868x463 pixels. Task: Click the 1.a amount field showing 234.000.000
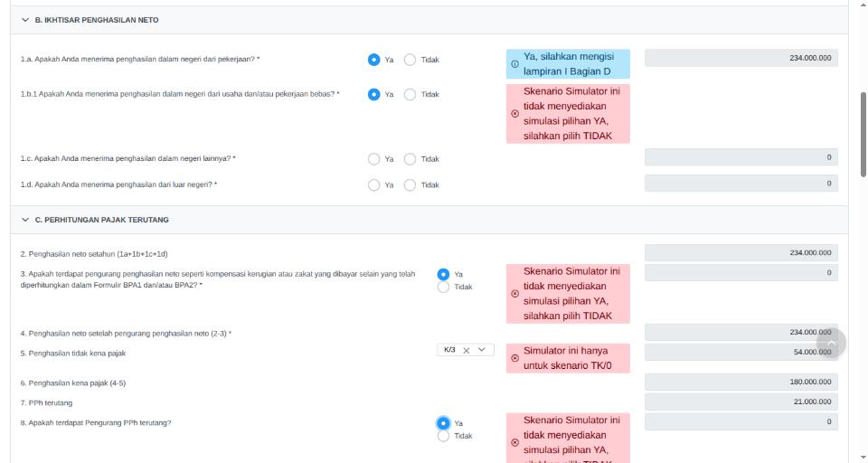[x=741, y=58]
